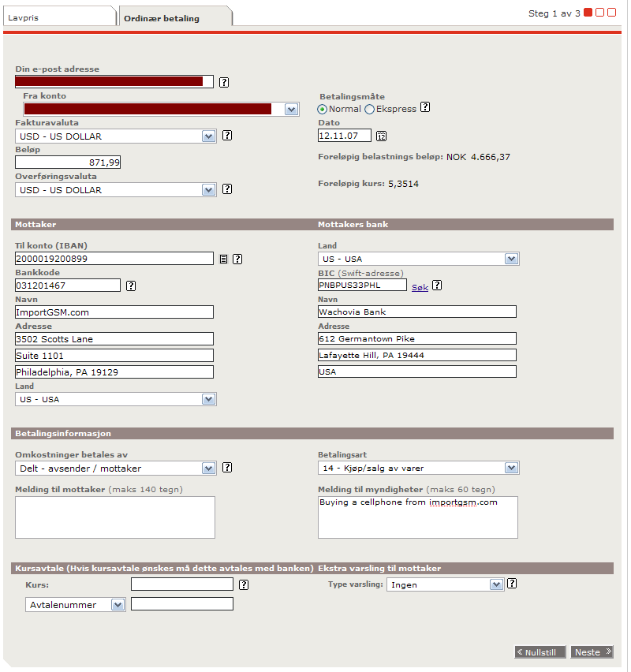Click address field Suite 1101
Viewport: 631px width, 672px height.
[x=114, y=355]
